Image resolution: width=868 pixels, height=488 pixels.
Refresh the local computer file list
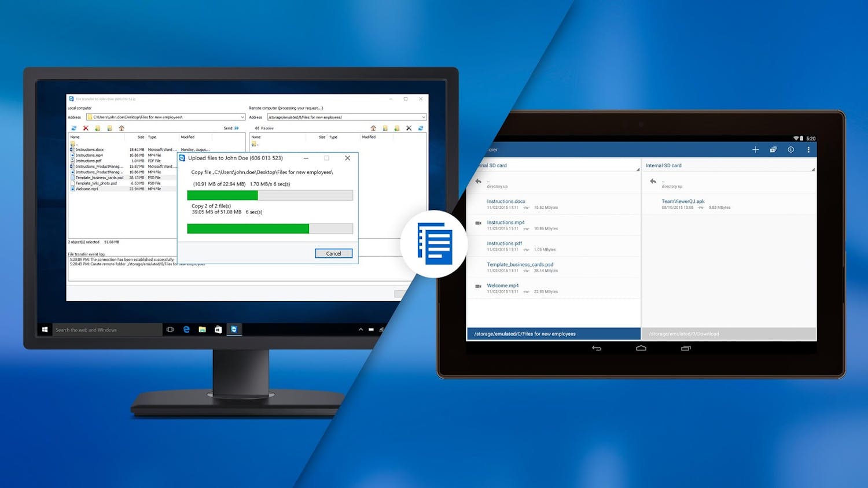pos(75,127)
